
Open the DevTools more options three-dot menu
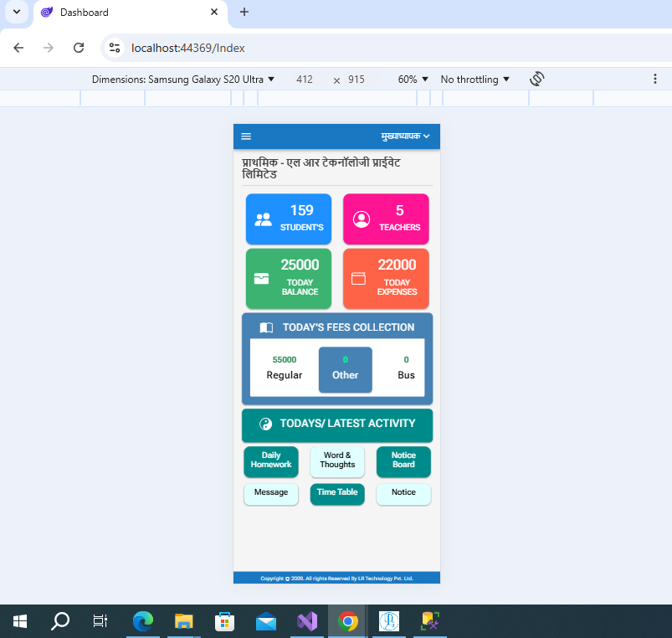click(654, 79)
